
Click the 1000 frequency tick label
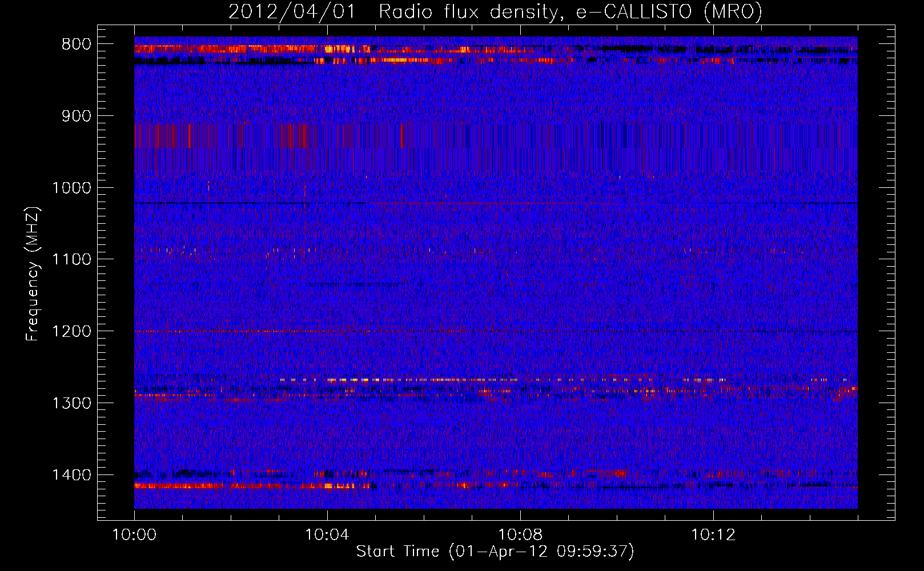[x=71, y=188]
